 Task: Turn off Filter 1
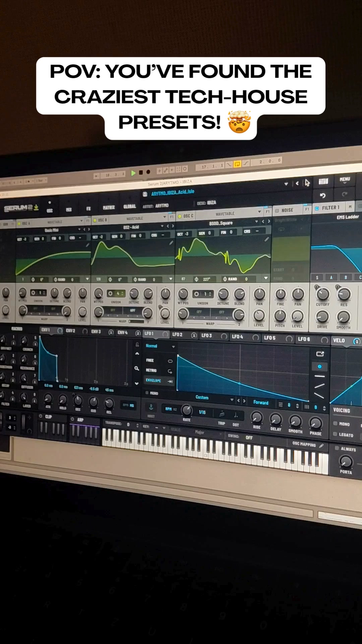click(x=317, y=208)
